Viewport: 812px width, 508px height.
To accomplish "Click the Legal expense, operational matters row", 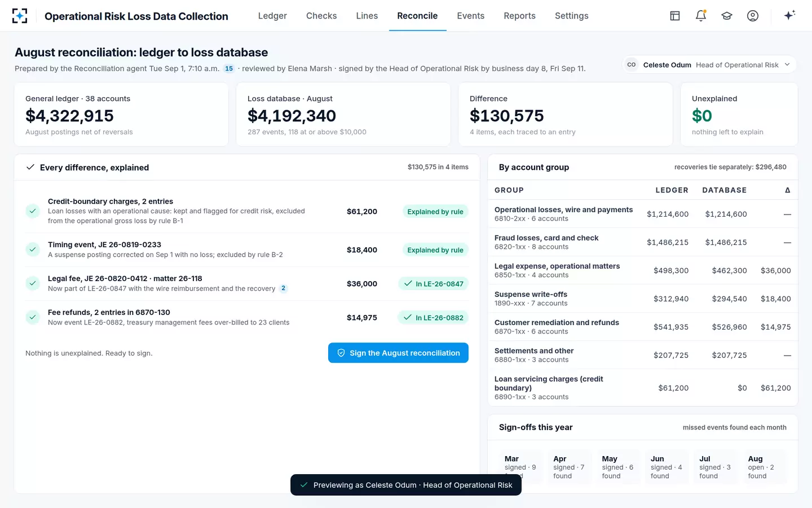I will [643, 270].
